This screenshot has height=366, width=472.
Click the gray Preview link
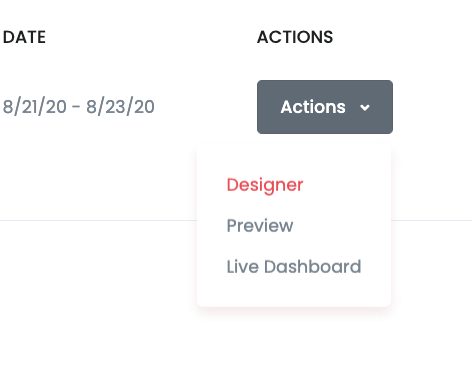click(x=260, y=226)
